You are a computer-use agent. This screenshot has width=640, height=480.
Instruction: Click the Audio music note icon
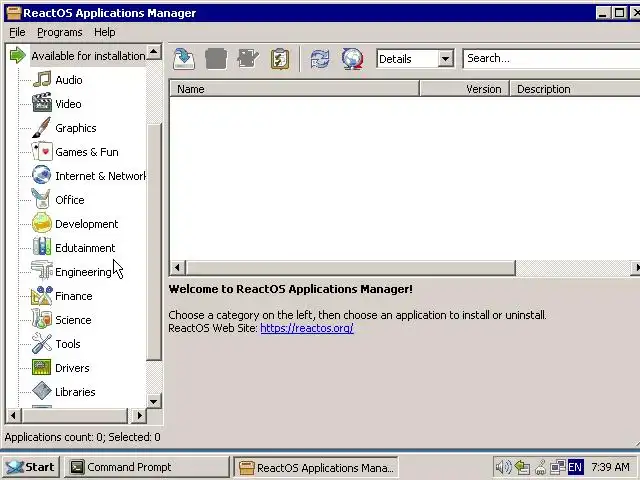pyautogui.click(x=42, y=80)
